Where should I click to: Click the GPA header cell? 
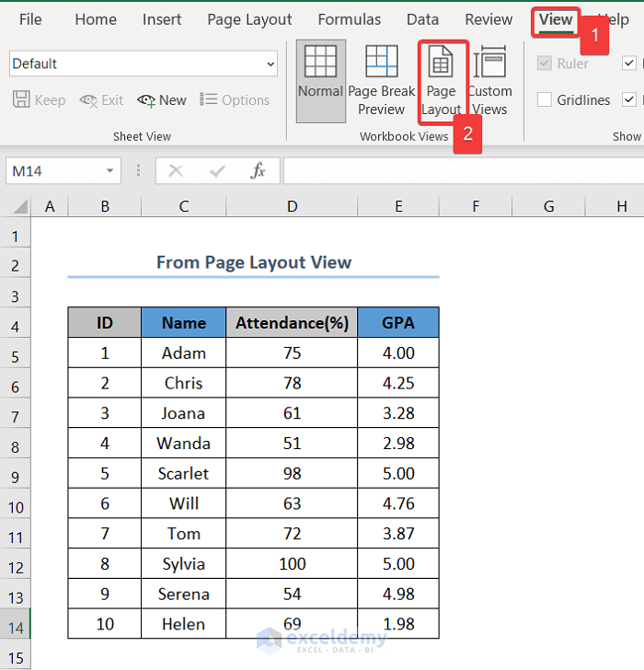(398, 323)
